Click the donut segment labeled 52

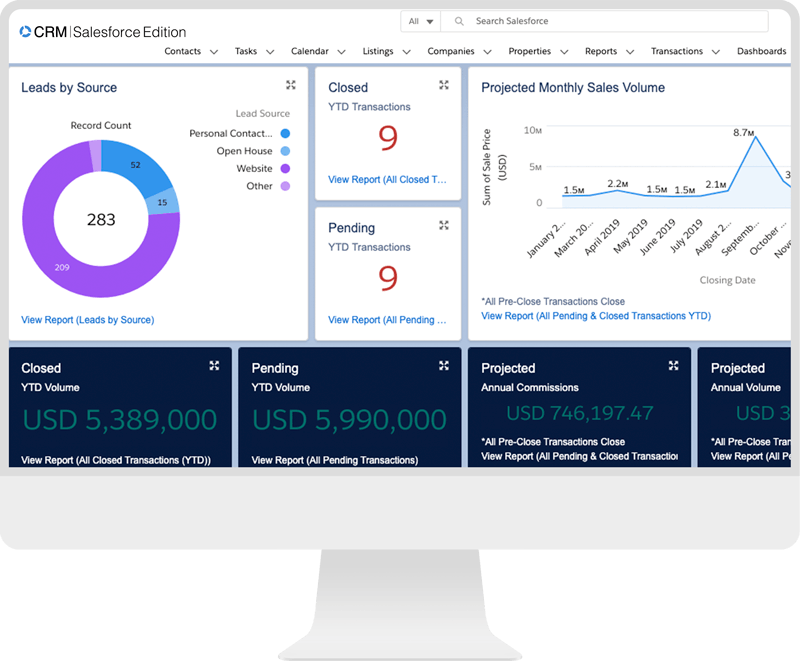[x=136, y=165]
